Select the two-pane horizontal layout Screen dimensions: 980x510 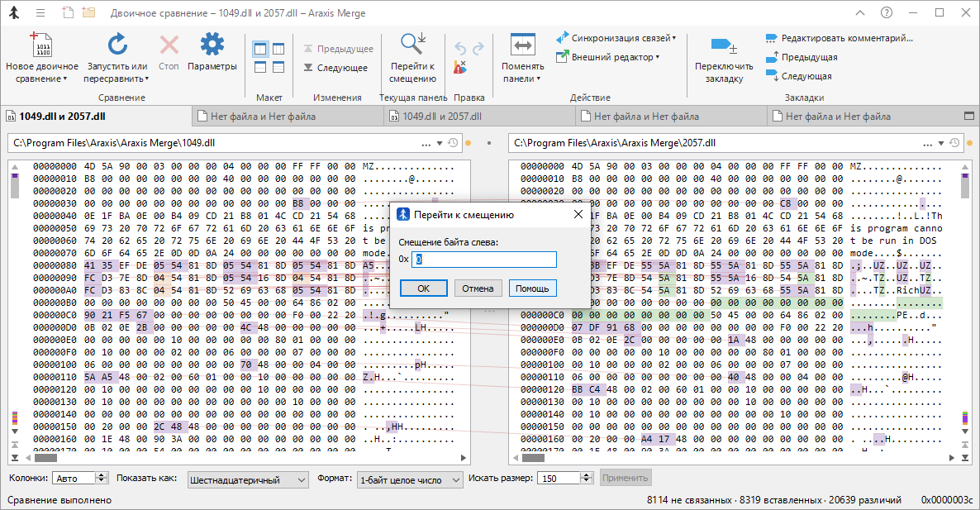pyautogui.click(x=260, y=67)
